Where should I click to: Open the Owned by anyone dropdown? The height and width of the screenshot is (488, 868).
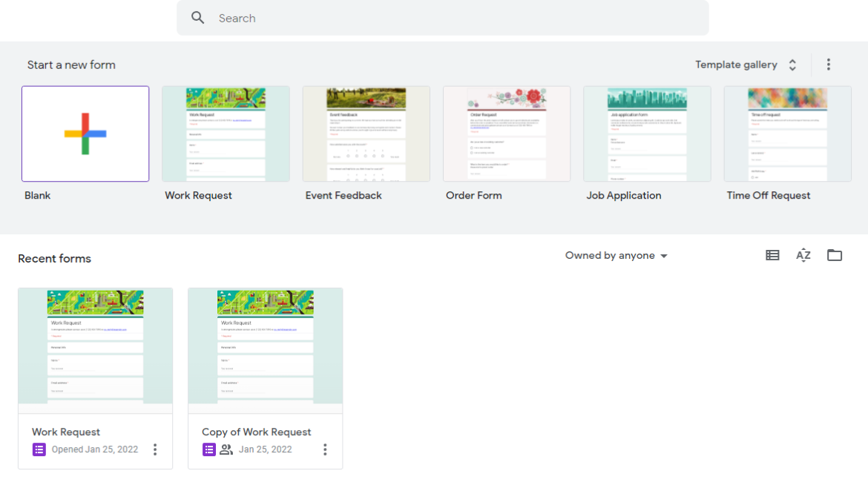616,256
